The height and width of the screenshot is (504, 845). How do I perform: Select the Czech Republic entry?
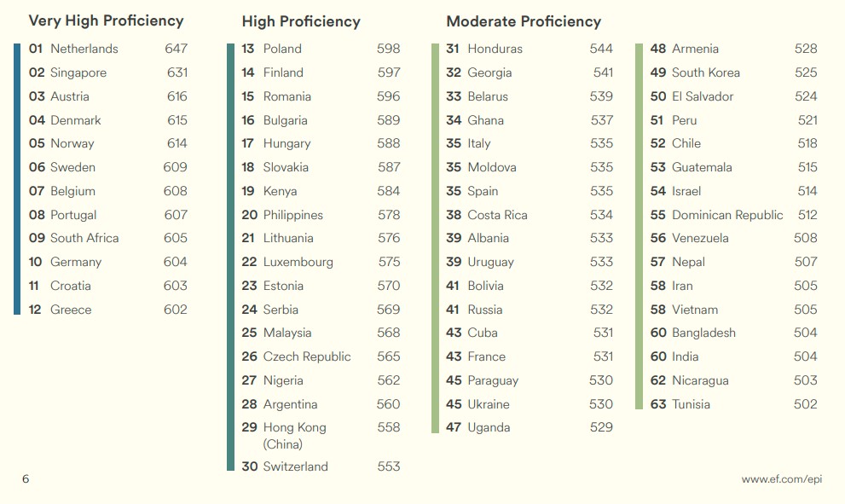point(307,356)
